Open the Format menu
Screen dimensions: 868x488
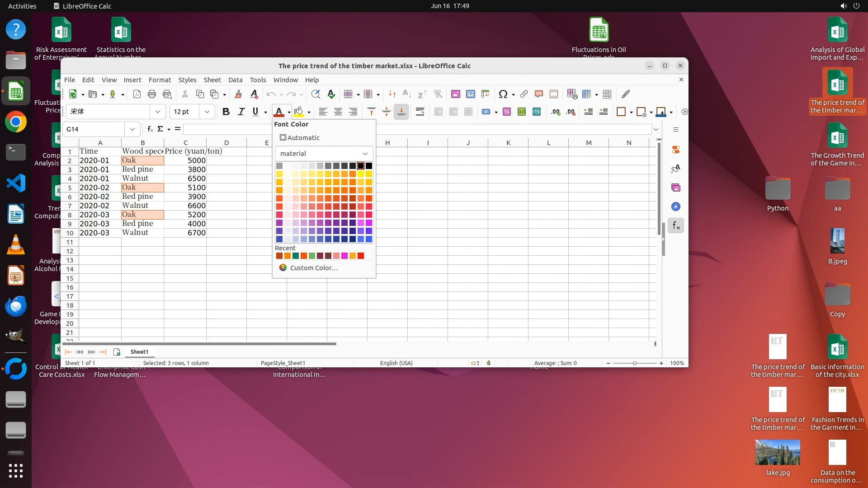[160, 80]
